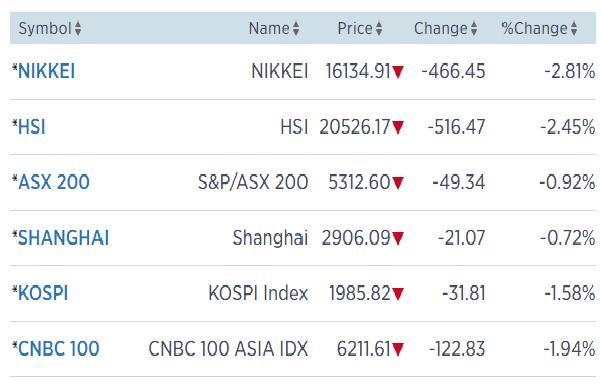Sort table by Change column arrows
The width and height of the screenshot is (601, 384).
(x=474, y=29)
